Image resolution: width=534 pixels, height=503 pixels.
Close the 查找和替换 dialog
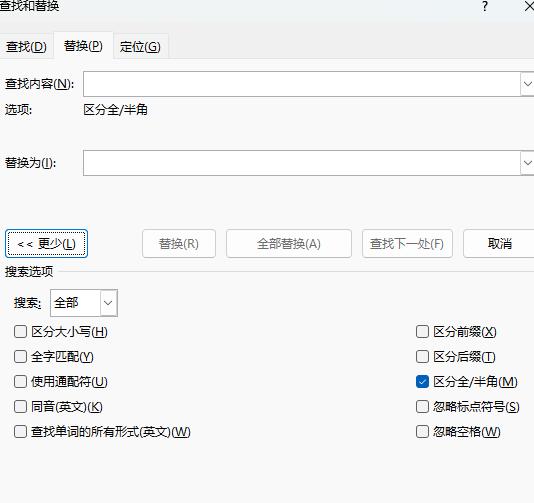click(529, 6)
